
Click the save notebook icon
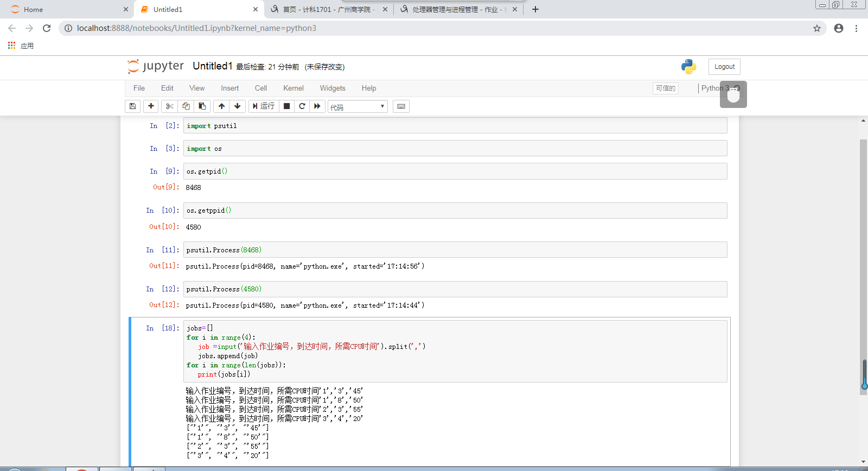click(x=132, y=106)
